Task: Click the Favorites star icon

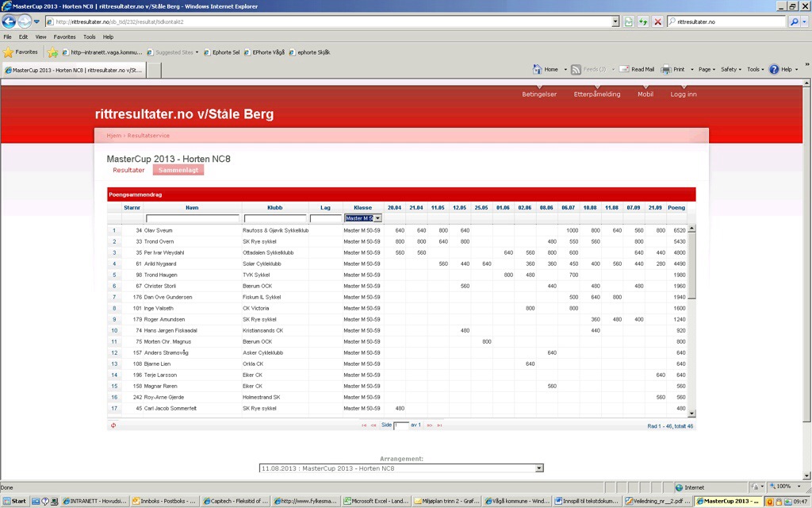Action: coord(9,52)
